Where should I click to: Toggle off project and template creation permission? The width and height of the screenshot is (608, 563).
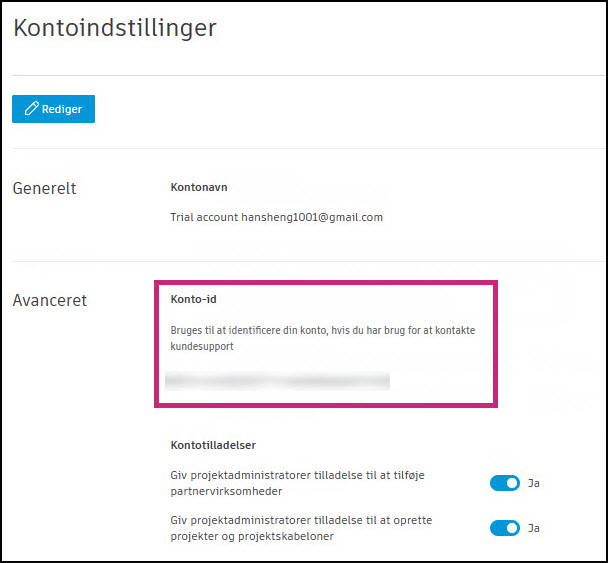(x=505, y=528)
